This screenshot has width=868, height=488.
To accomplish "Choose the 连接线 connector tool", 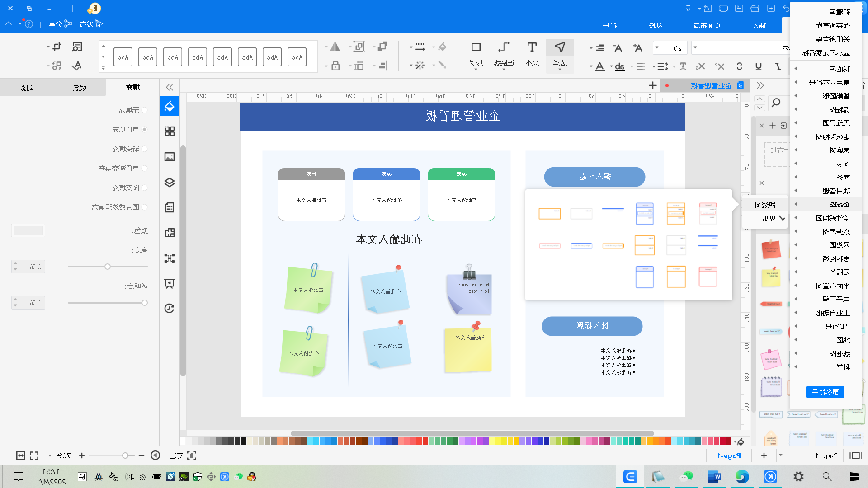I will 504,55.
